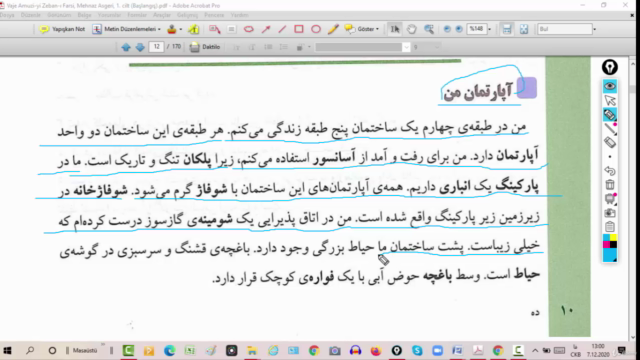Select the red line drawing tool
The height and width of the screenshot is (360, 640).
pos(282,29)
